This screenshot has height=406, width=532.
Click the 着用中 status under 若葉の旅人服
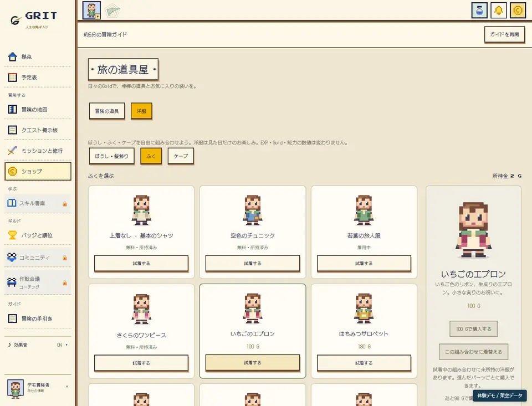364,248
